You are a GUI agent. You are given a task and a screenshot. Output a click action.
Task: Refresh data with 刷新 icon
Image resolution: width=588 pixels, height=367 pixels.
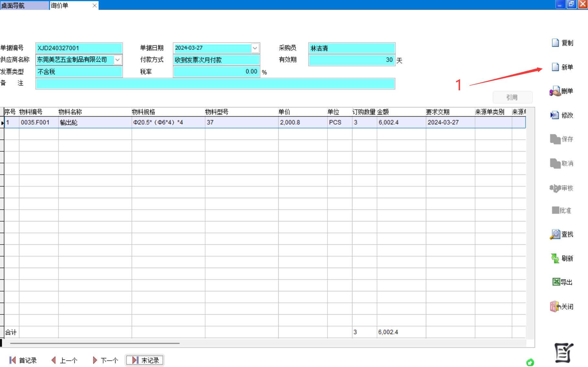(x=555, y=258)
